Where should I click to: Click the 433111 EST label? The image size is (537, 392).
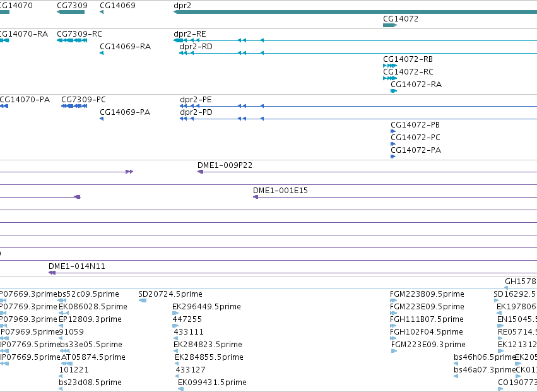tap(189, 331)
